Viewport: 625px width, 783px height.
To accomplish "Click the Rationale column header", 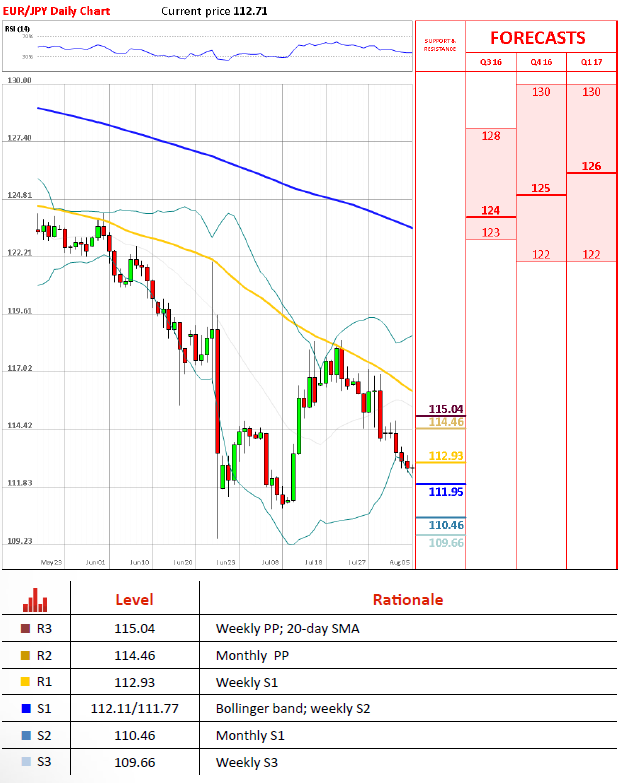I will (x=408, y=600).
